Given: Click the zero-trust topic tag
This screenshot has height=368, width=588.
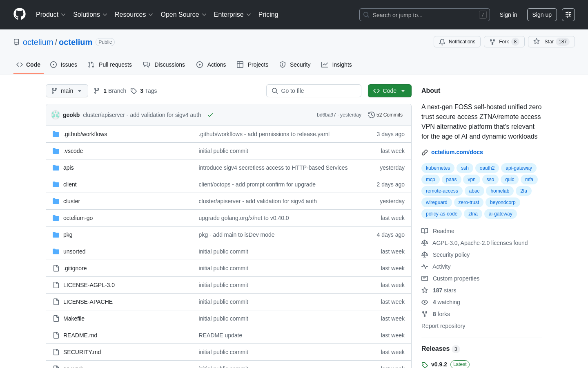Looking at the screenshot, I should click(469, 202).
